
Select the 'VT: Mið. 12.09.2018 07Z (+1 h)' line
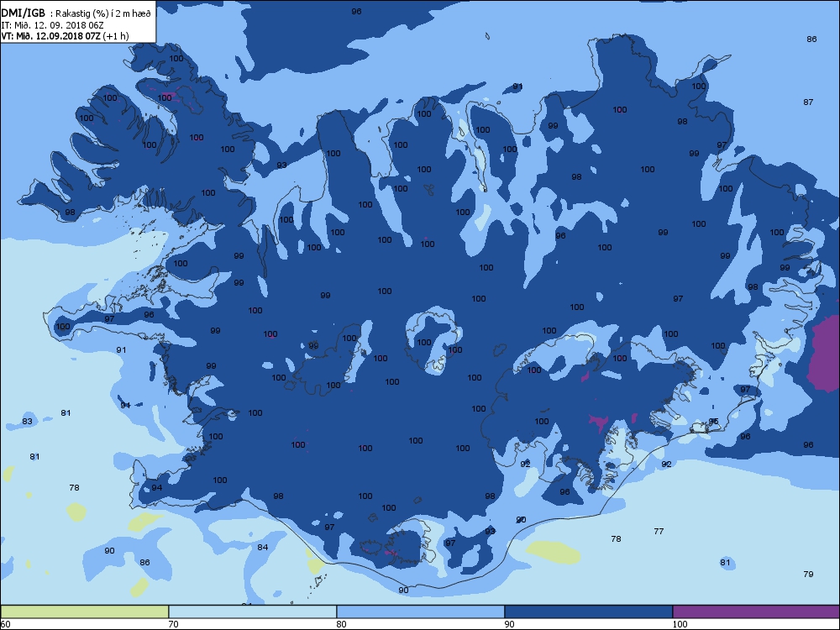pos(66,36)
